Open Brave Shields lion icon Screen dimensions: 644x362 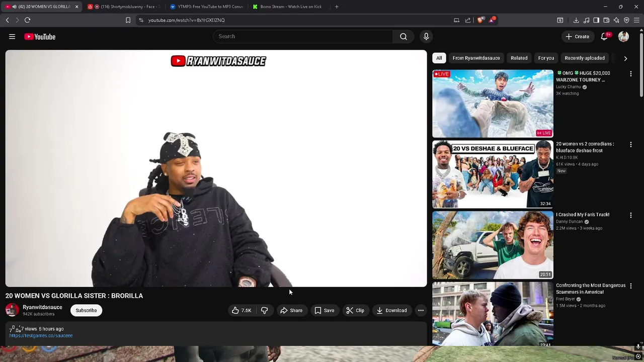point(480,20)
